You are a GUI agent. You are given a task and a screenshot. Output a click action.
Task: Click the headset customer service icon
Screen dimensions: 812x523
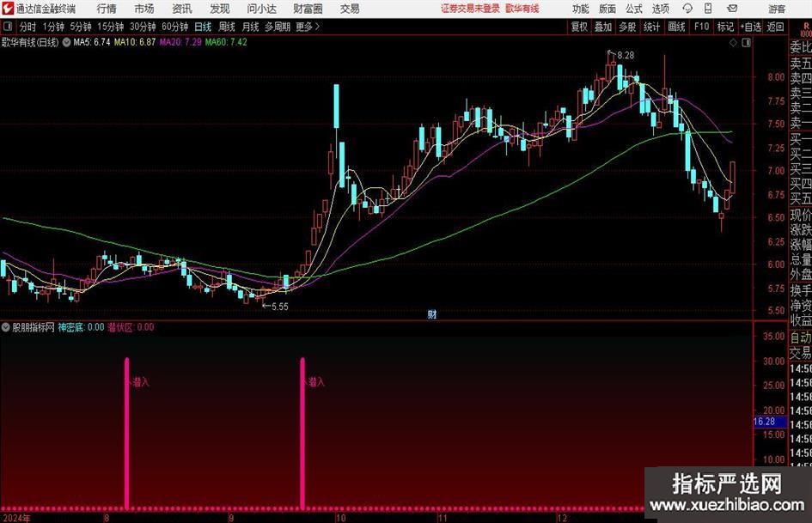coord(687,9)
